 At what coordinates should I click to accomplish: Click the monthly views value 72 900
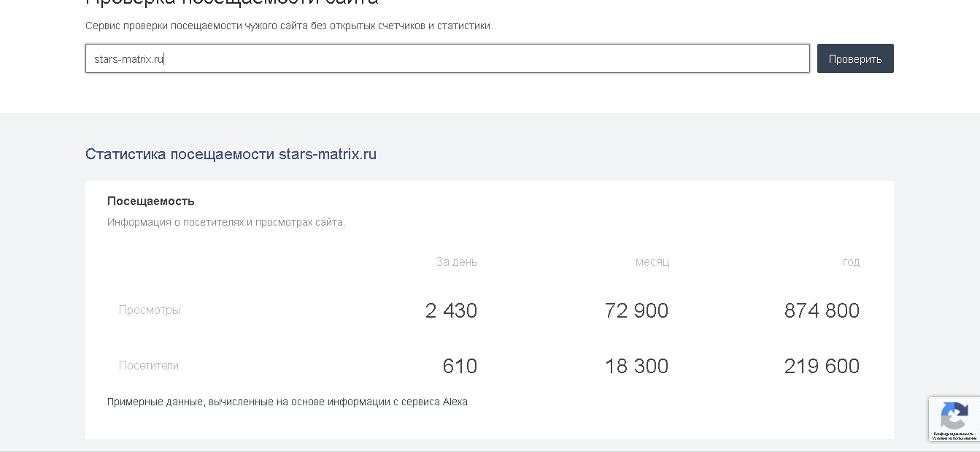[x=636, y=310]
